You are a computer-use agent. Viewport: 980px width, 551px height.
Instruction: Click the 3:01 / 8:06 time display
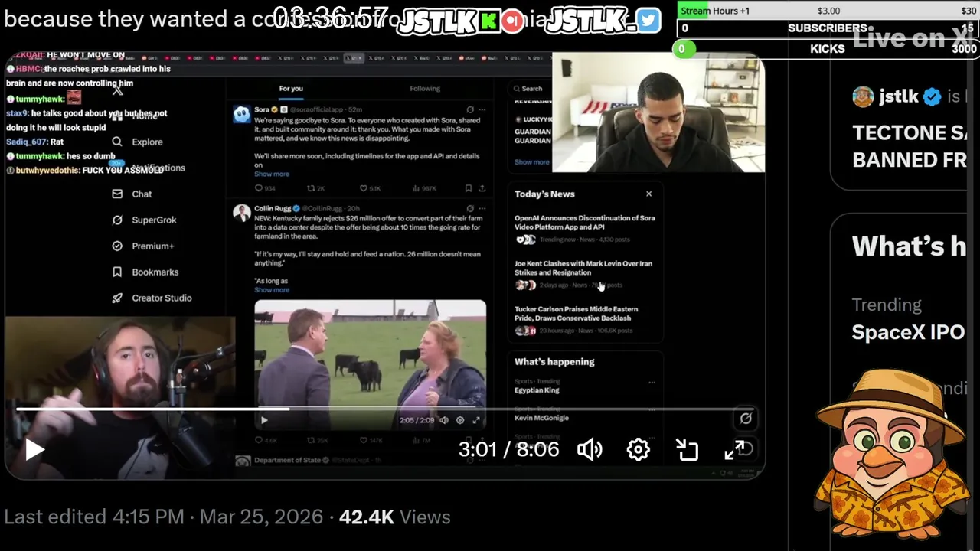[x=508, y=449]
